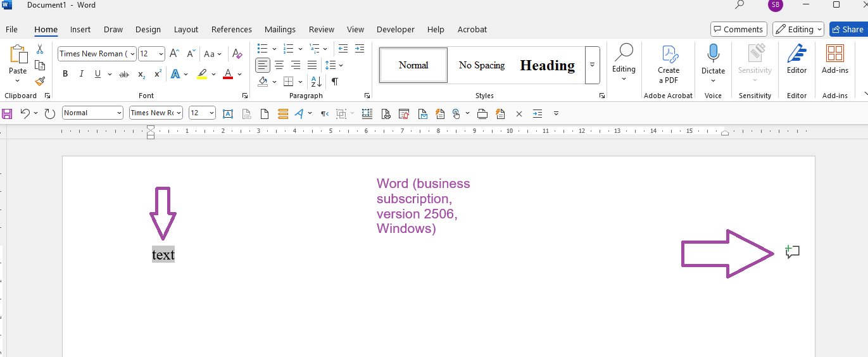
Task: Decrease paragraph indent
Action: (x=343, y=49)
